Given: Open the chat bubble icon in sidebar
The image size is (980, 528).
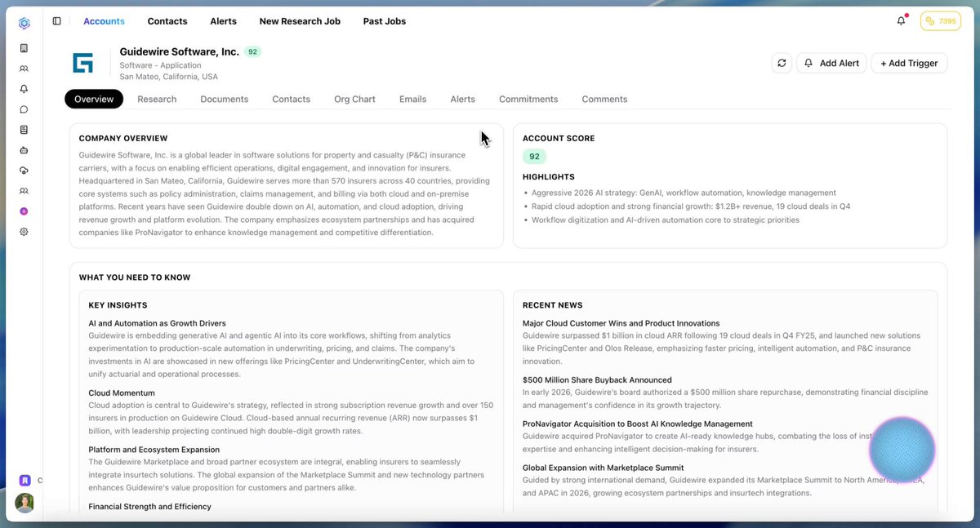Looking at the screenshot, I should pyautogui.click(x=24, y=109).
